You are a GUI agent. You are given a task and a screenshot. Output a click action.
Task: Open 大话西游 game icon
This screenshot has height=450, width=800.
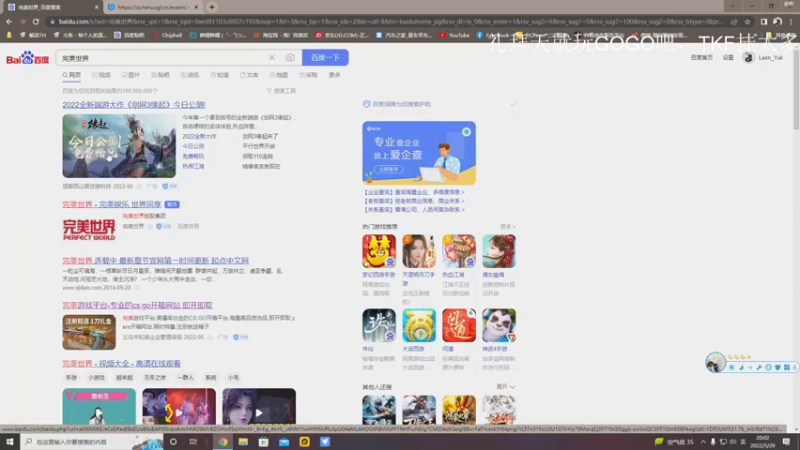coord(419,325)
